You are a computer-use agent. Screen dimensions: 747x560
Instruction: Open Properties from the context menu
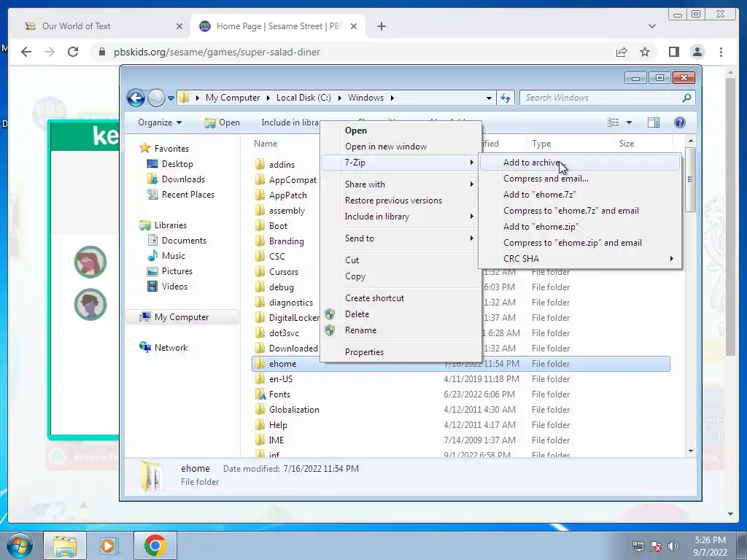coord(401,352)
